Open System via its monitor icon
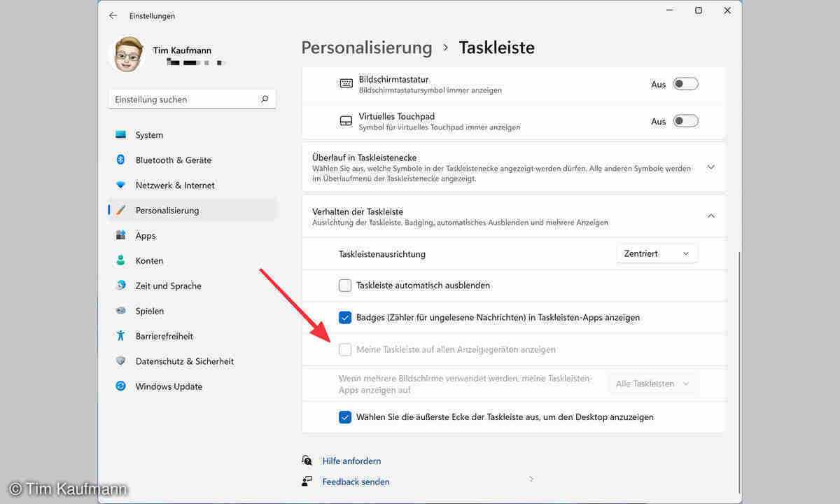840x504 pixels. tap(121, 135)
